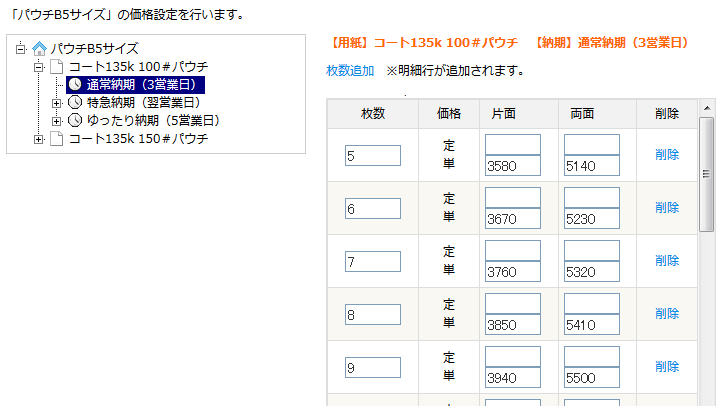Click the 枚数追加 link

point(350,71)
